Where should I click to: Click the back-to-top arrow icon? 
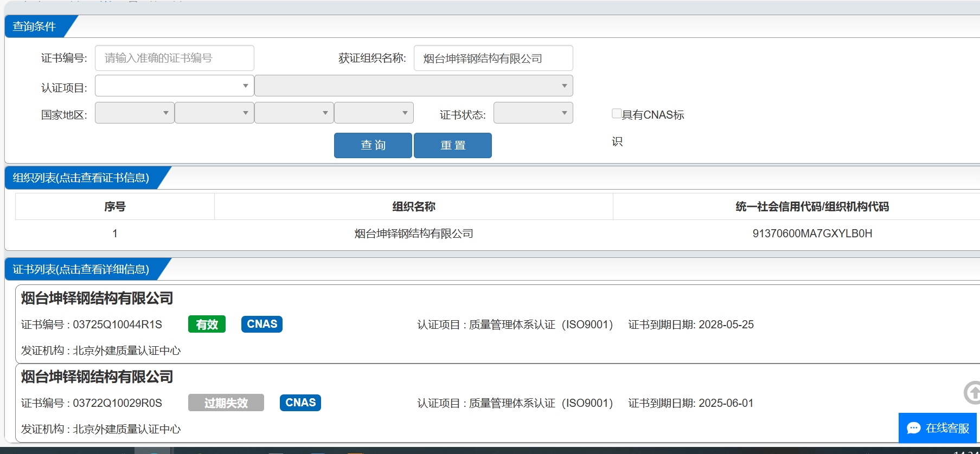(972, 393)
